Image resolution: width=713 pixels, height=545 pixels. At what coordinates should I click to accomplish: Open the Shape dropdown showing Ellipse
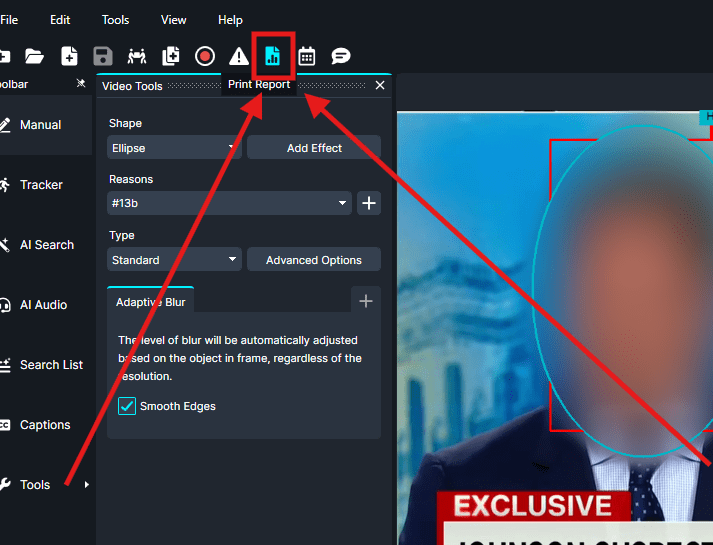[174, 148]
